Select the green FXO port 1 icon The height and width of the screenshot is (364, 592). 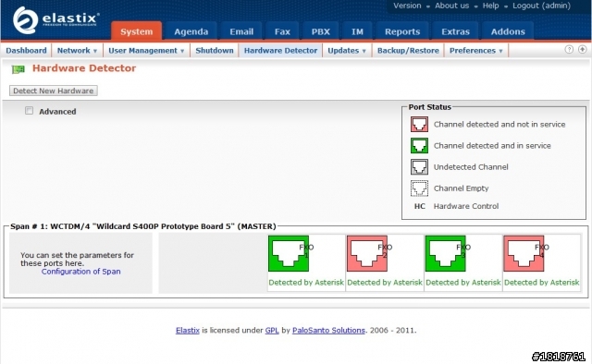coord(289,253)
